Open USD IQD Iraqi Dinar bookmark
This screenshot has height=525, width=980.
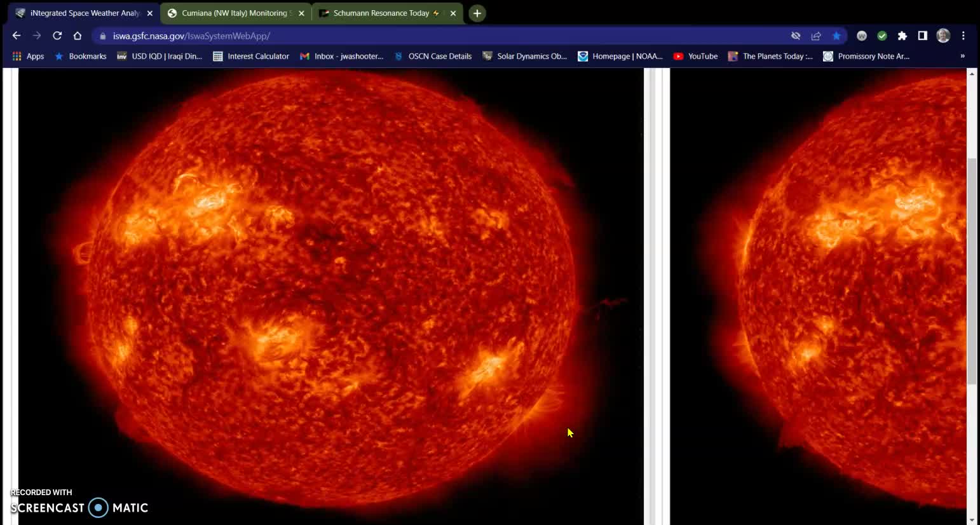click(160, 56)
